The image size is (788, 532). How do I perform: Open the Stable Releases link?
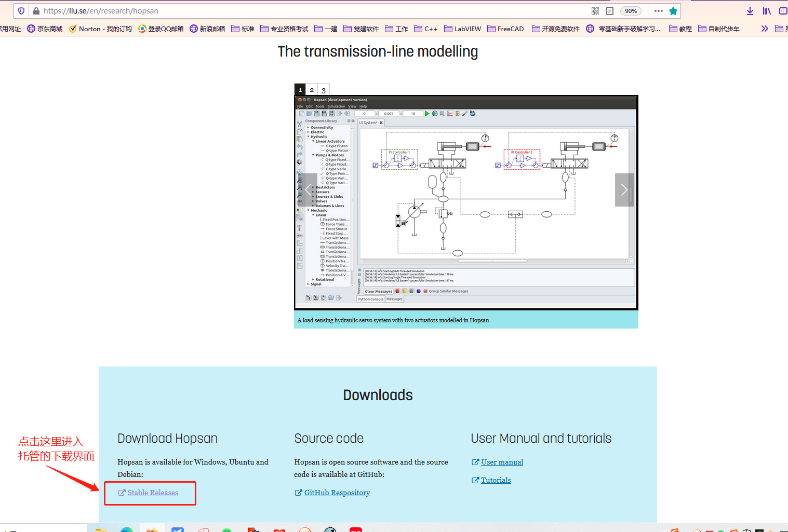pos(153,493)
